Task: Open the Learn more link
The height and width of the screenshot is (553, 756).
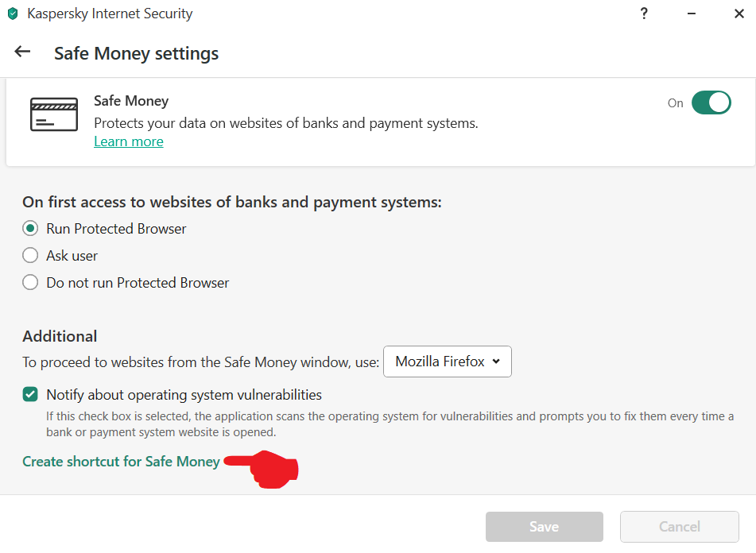Action: click(128, 141)
